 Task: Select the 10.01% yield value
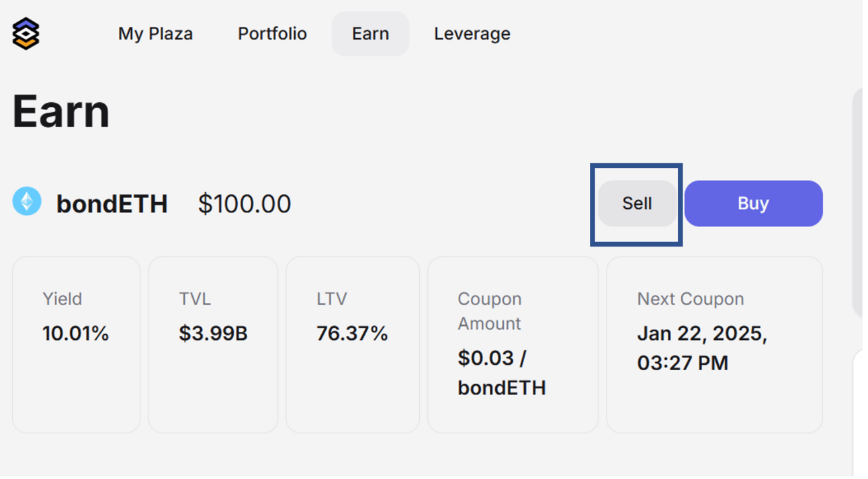click(x=75, y=333)
